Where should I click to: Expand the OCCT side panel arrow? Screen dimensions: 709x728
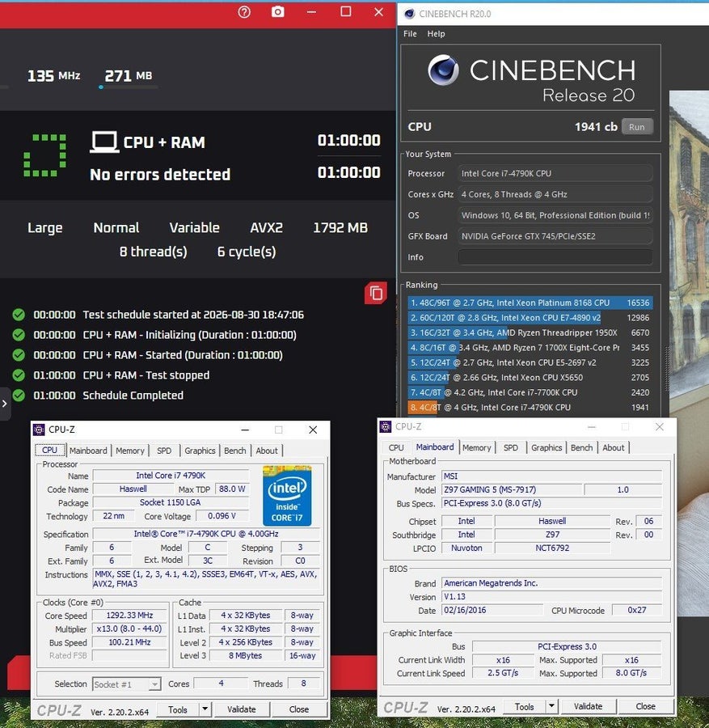click(5, 404)
